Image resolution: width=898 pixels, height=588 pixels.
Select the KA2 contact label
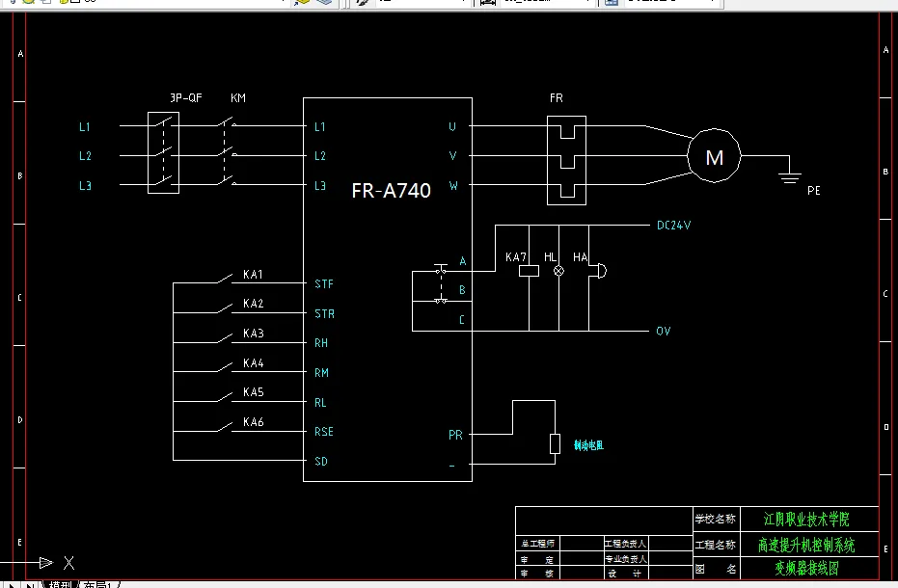click(253, 304)
